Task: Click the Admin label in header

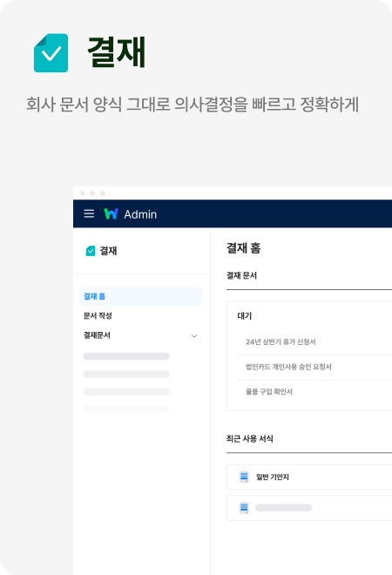Action: point(140,214)
